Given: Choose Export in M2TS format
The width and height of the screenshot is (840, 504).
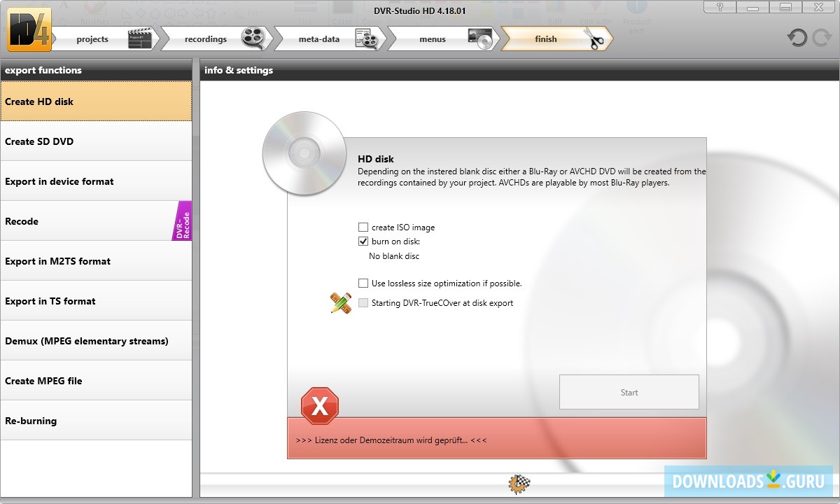Looking at the screenshot, I should (96, 261).
